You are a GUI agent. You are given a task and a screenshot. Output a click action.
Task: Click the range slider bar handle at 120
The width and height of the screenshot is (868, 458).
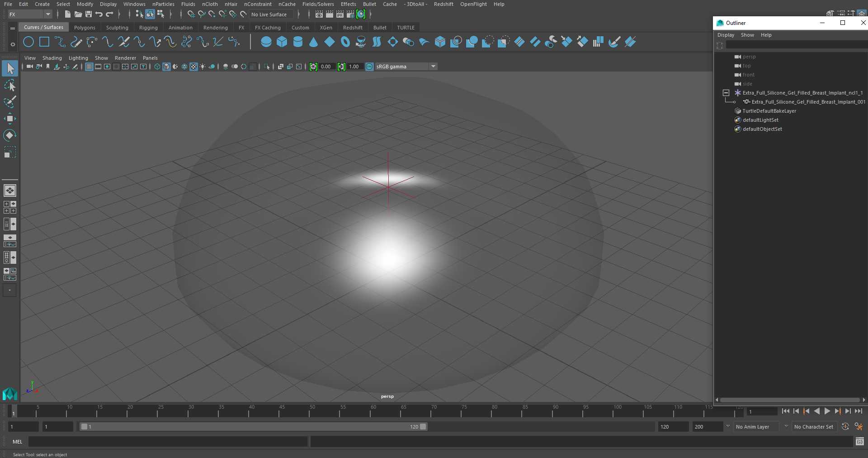click(x=423, y=426)
